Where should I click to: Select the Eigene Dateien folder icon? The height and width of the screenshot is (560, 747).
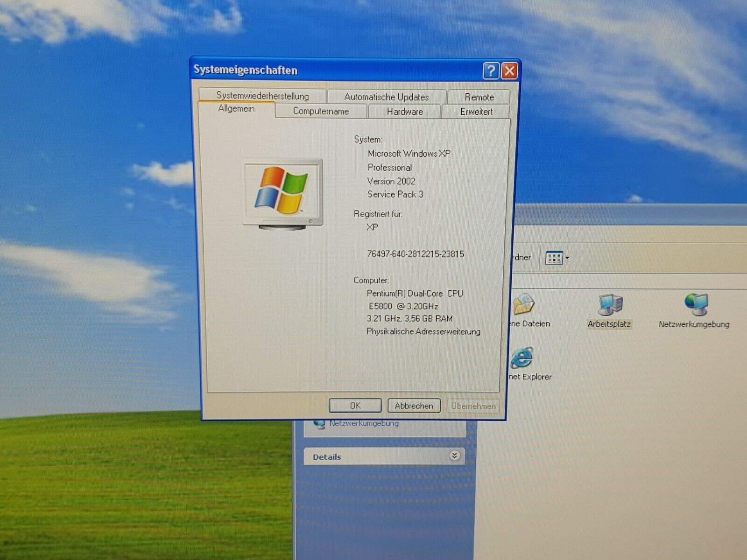pyautogui.click(x=524, y=304)
